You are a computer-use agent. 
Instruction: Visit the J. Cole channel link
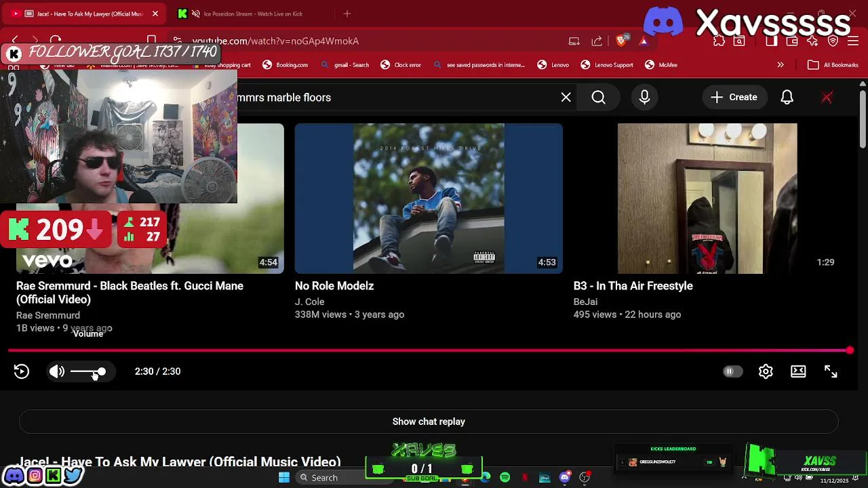tap(309, 302)
